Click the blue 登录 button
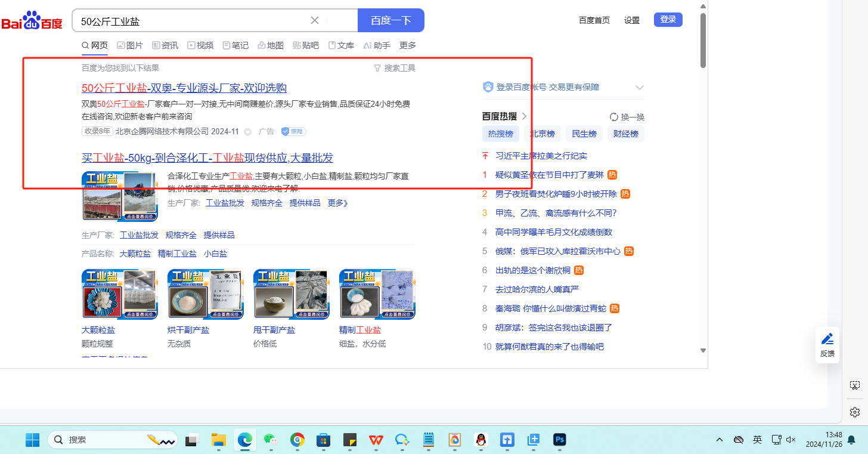 [x=668, y=20]
